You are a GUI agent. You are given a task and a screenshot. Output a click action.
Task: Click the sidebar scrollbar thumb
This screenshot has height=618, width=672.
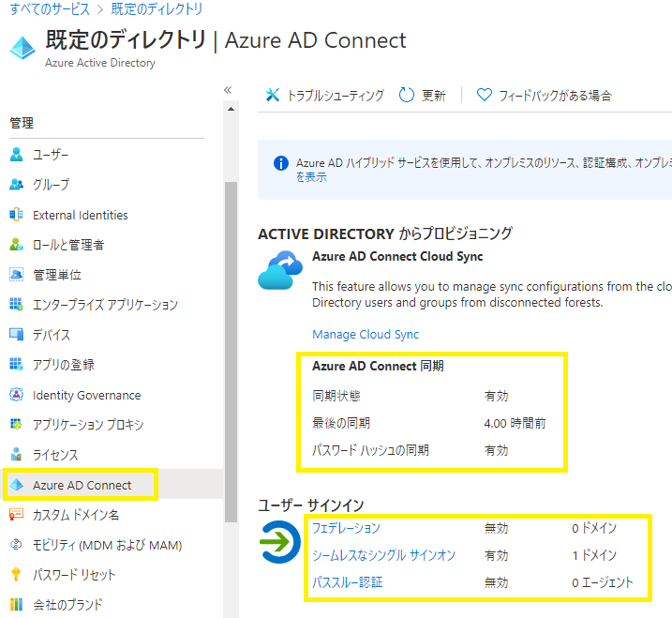pyautogui.click(x=231, y=352)
